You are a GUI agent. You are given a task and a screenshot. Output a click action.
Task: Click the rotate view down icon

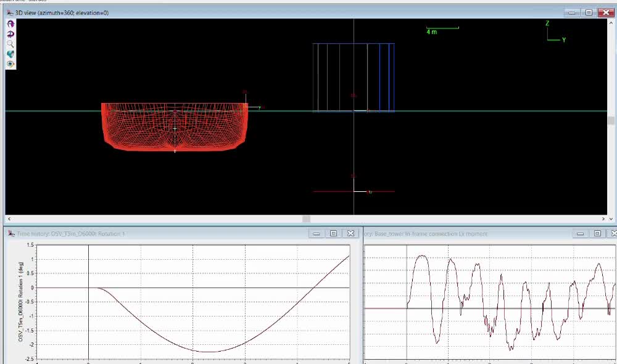[x=10, y=34]
